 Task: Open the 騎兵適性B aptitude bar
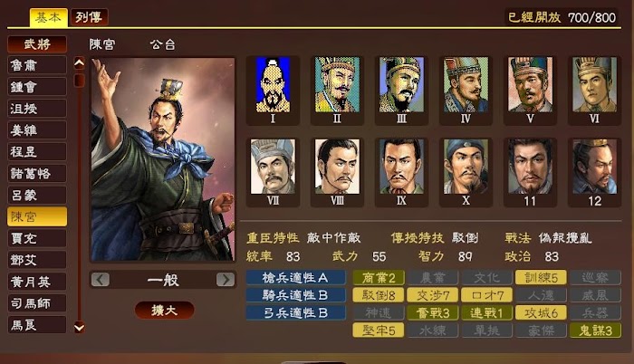point(295,295)
